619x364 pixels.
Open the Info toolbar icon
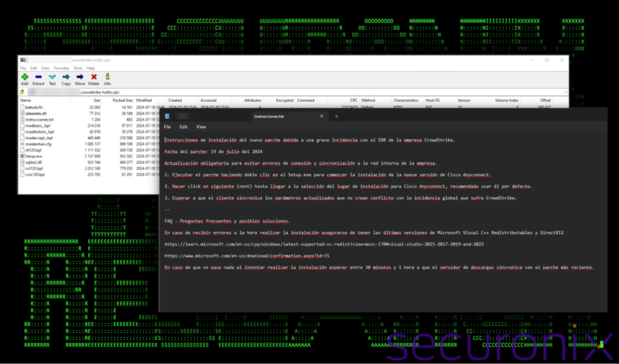[108, 79]
